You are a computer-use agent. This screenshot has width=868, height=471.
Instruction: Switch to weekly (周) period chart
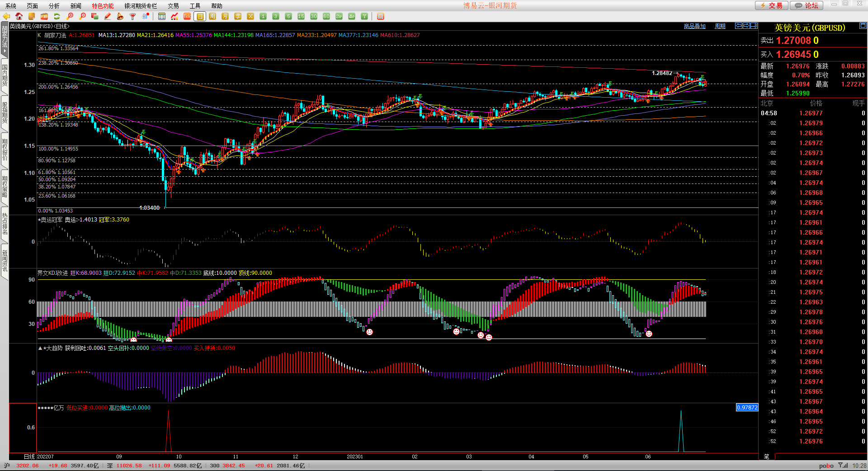[212, 16]
